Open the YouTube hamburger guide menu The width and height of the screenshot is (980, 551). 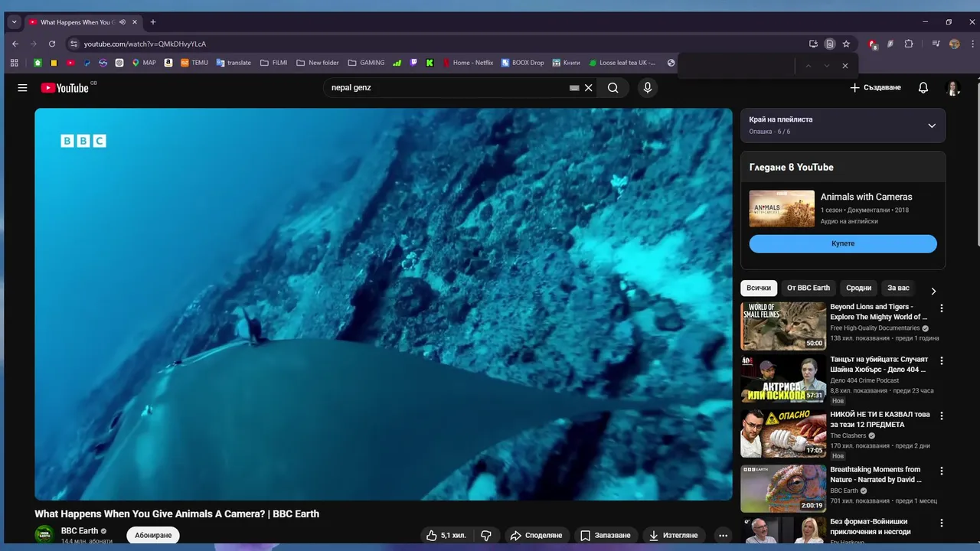tap(22, 88)
